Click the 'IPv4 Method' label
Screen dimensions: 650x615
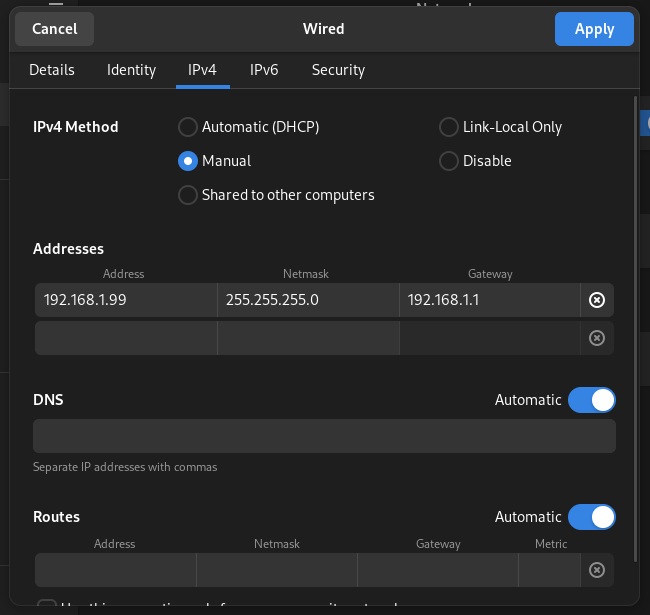[x=75, y=127]
